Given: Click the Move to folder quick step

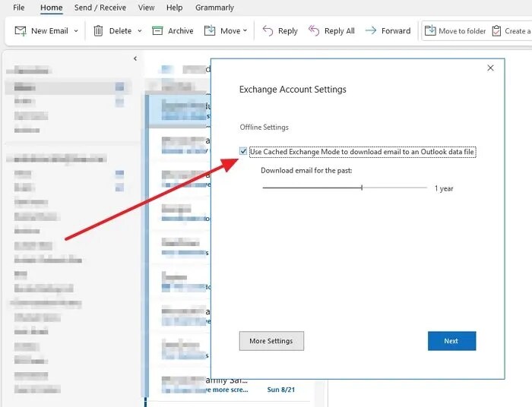Looking at the screenshot, I should (x=455, y=31).
